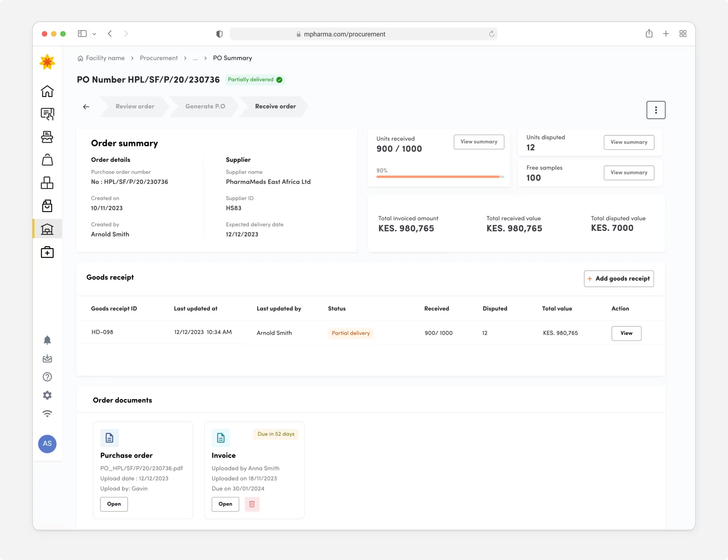Viewport: 728px width, 560px height.
Task: Open the clipboard bag orders icon
Action: (47, 206)
